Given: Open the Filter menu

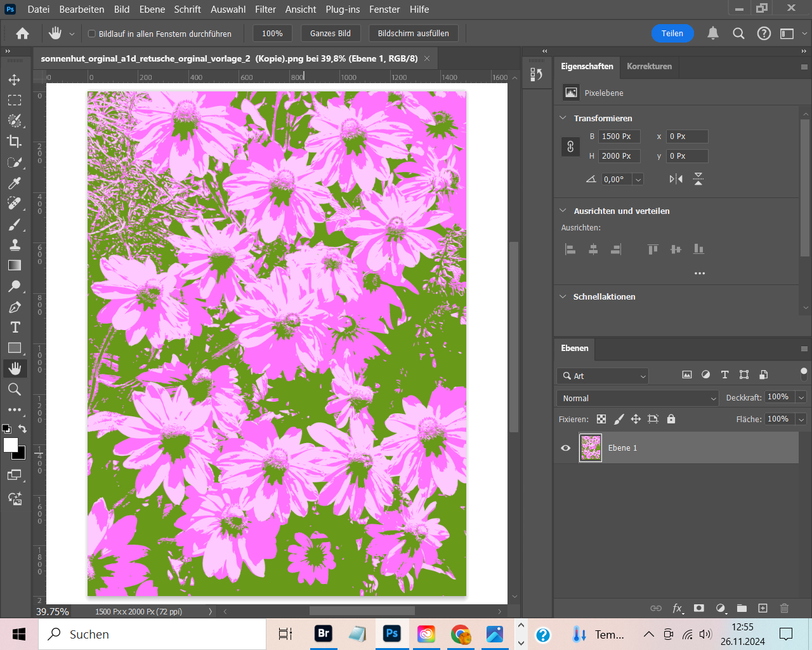Looking at the screenshot, I should point(265,9).
